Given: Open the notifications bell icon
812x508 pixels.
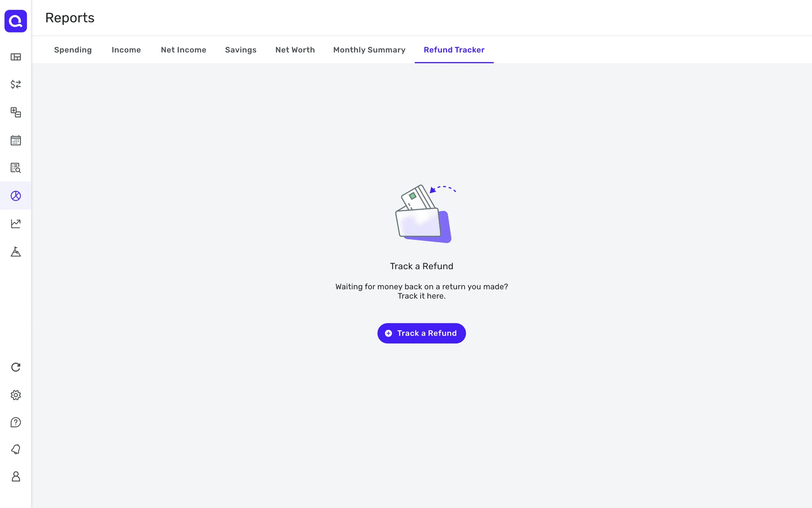Looking at the screenshot, I should pyautogui.click(x=16, y=449).
